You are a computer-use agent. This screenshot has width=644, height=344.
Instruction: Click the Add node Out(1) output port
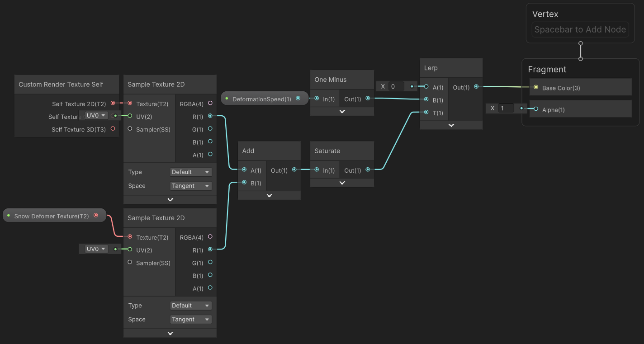tap(294, 170)
